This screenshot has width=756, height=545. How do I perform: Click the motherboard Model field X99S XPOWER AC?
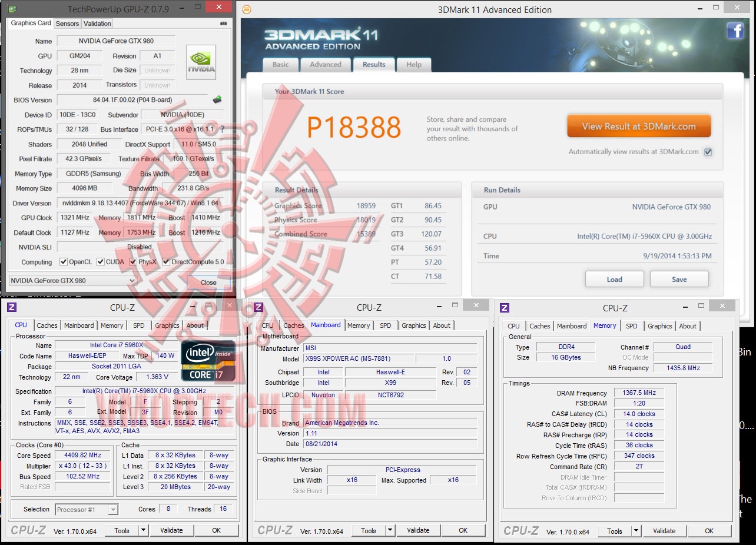coord(358,358)
